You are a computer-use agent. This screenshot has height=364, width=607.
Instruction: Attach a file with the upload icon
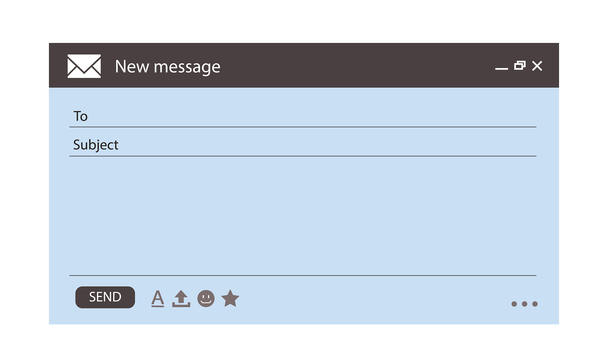[x=181, y=299]
